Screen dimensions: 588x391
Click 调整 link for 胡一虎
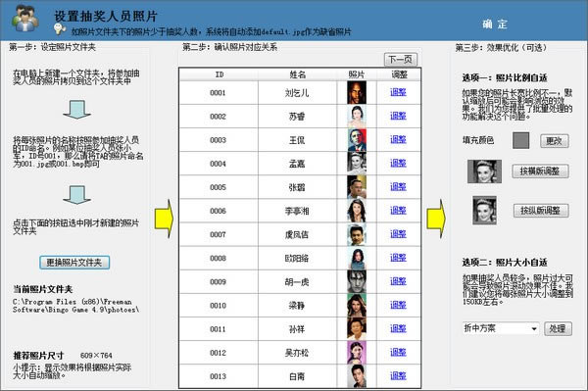click(x=398, y=281)
